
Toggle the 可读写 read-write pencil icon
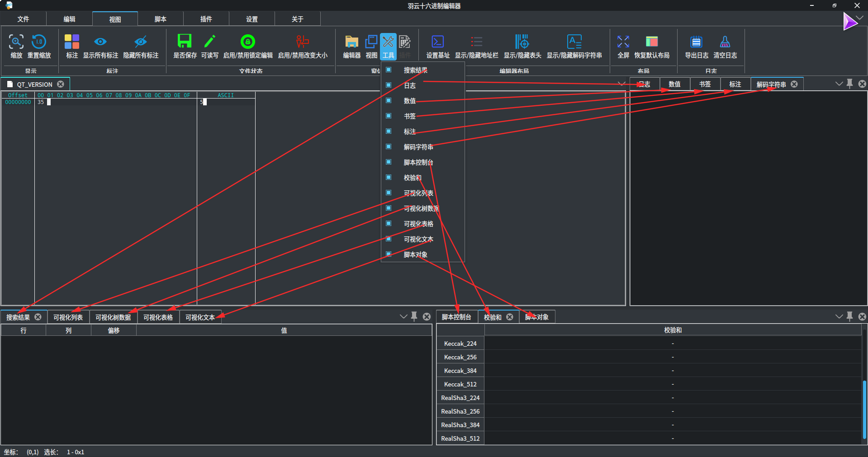[x=209, y=42]
